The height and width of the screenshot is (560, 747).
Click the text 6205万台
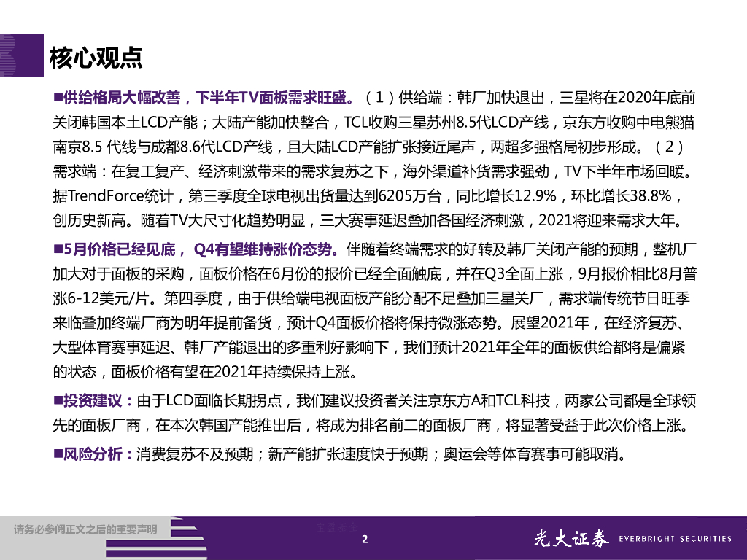coord(411,195)
